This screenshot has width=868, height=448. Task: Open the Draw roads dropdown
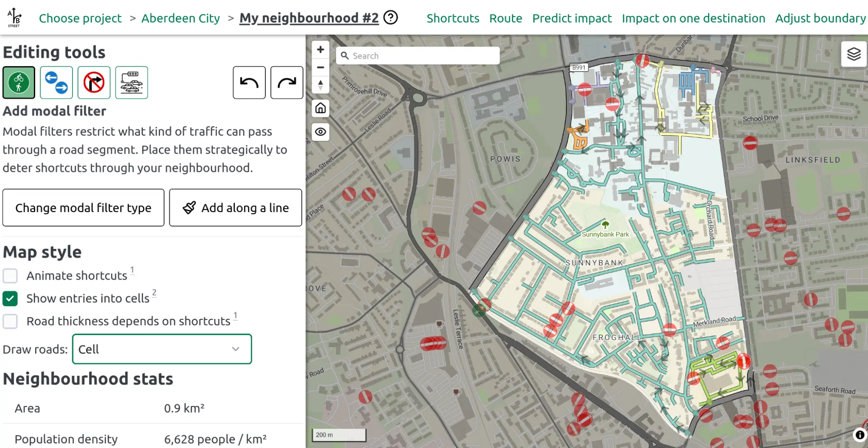coord(162,349)
